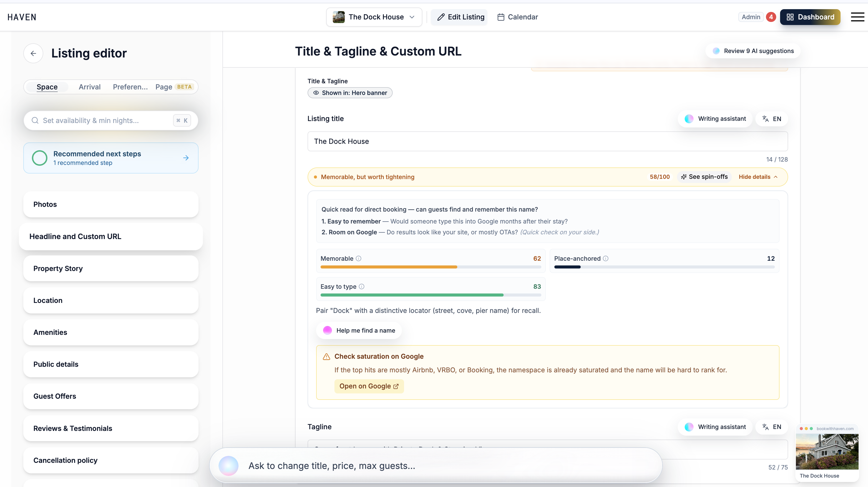
Task: Click the red notification badge showing 4
Action: [x=771, y=17]
